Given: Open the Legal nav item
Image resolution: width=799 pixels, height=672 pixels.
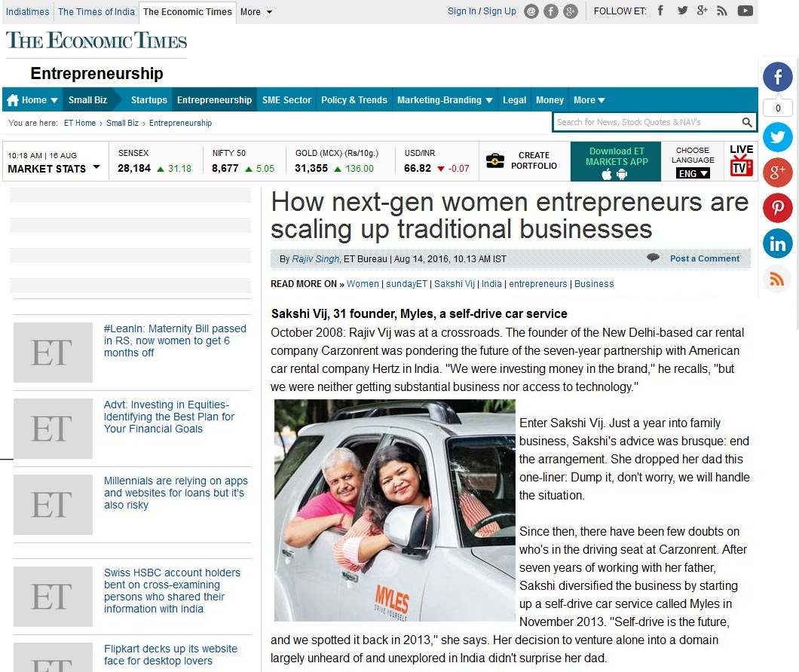Looking at the screenshot, I should 514,100.
